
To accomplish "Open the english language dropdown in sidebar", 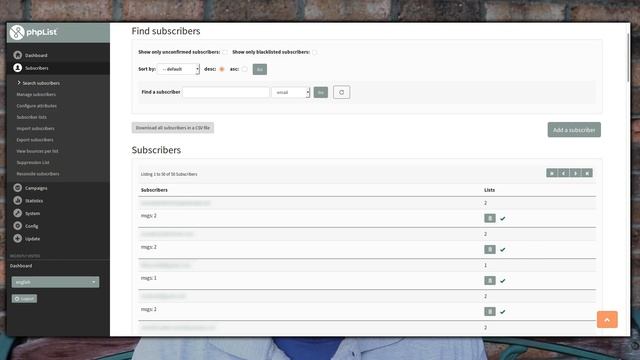I will coord(55,282).
